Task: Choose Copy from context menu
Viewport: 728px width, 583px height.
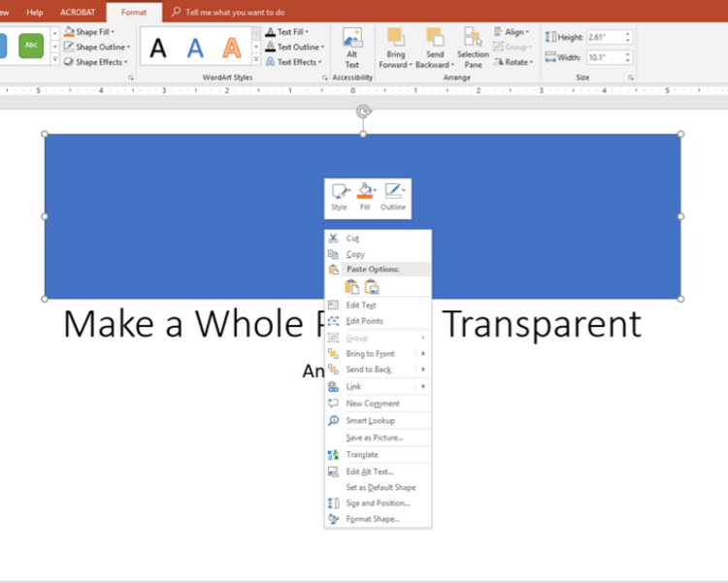Action: pyautogui.click(x=378, y=254)
